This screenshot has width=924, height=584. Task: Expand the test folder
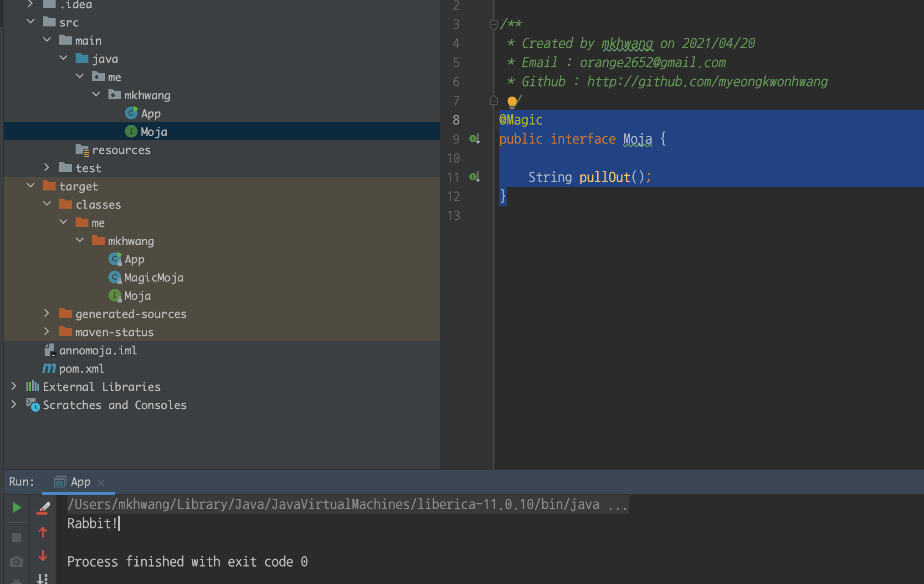coord(46,168)
